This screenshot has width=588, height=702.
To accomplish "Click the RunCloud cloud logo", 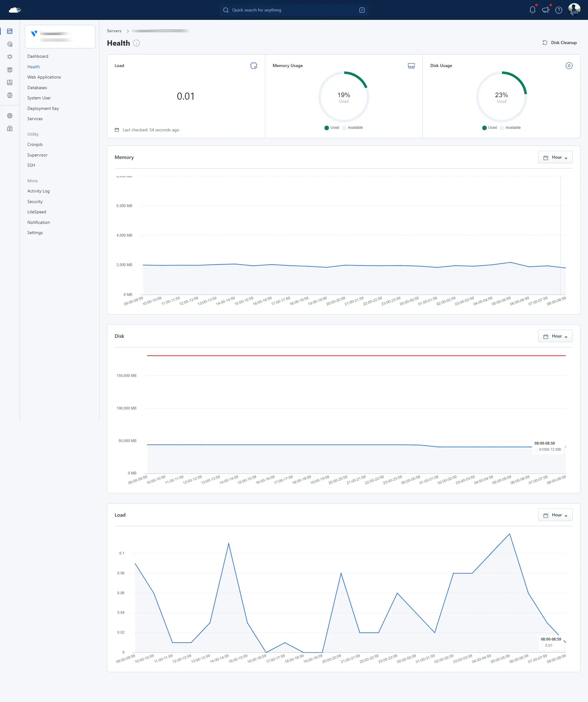I will click(15, 10).
